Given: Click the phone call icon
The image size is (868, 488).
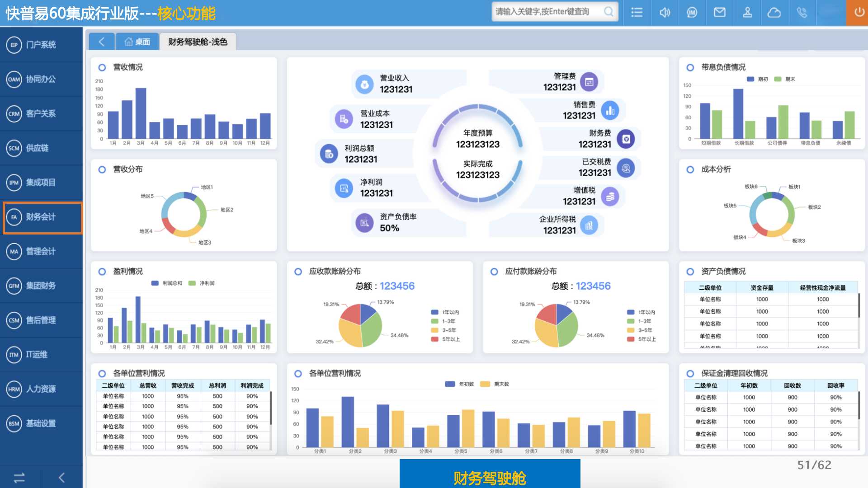Looking at the screenshot, I should pyautogui.click(x=802, y=12).
